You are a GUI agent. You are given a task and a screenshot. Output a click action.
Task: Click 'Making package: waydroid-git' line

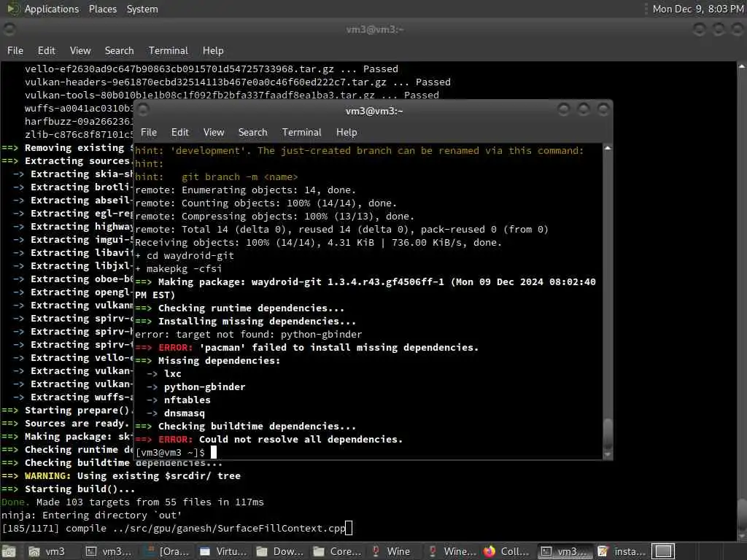click(365, 288)
